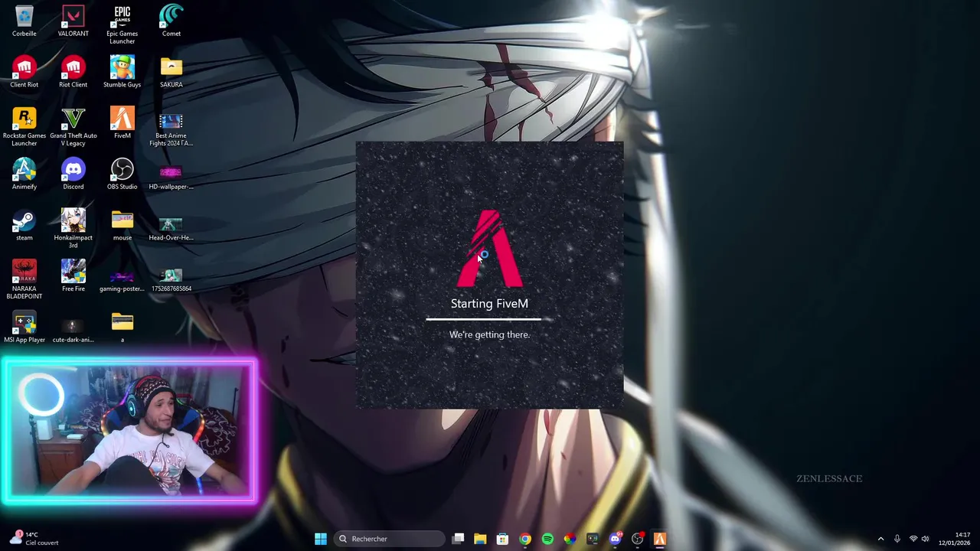
Task: Select the Stumble Guys desktop icon
Action: [122, 73]
